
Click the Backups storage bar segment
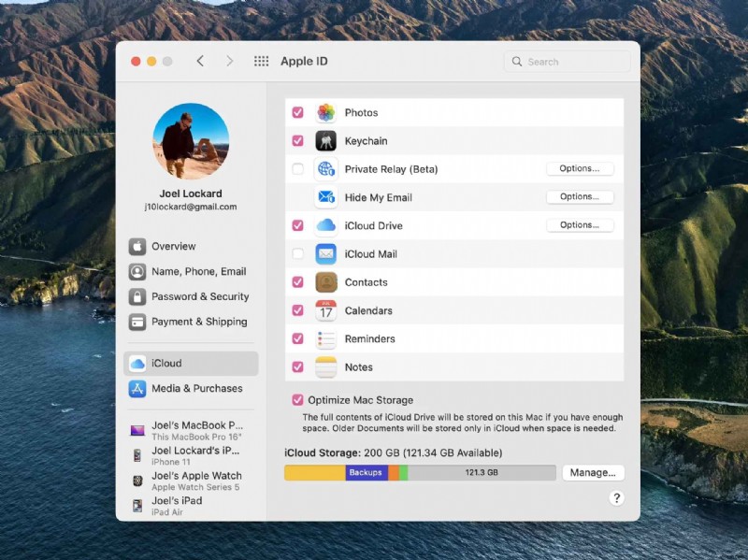pyautogui.click(x=365, y=472)
